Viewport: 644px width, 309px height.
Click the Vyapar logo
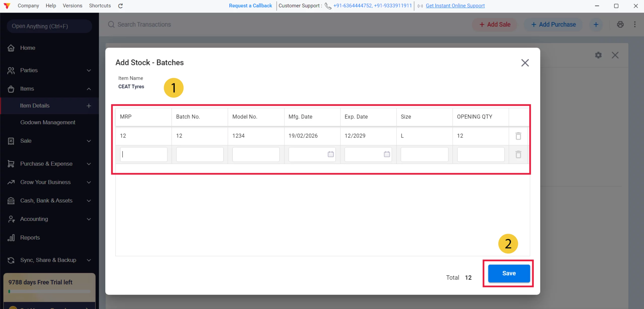click(7, 6)
